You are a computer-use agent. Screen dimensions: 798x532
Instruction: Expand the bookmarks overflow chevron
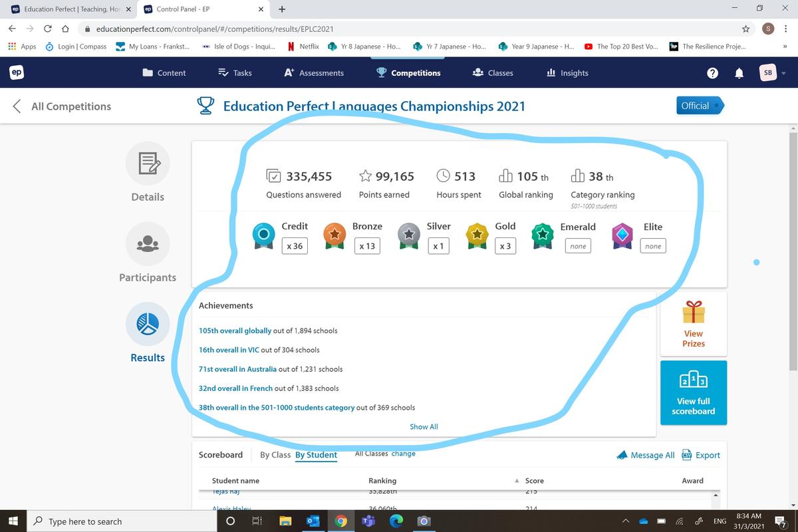785,47
